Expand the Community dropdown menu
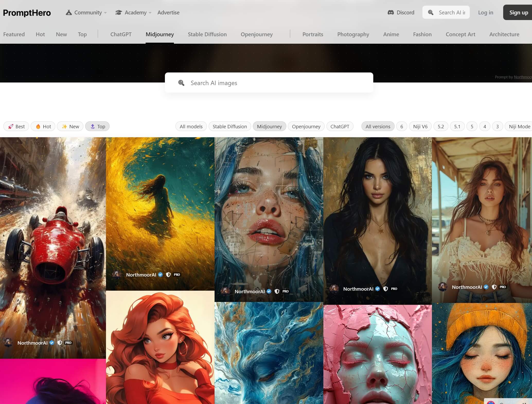The width and height of the screenshot is (532, 404). 86,12
